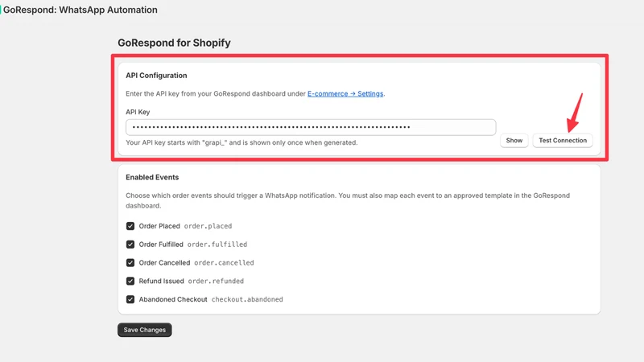Screen dimensions: 644x362
Task: Uncheck the Abandoned Checkout event
Action: [130, 299]
